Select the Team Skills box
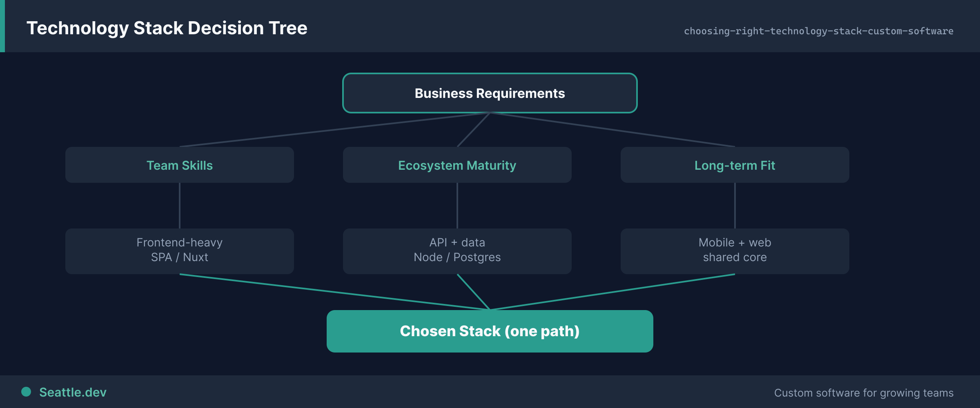Image resolution: width=980 pixels, height=408 pixels. [180, 165]
